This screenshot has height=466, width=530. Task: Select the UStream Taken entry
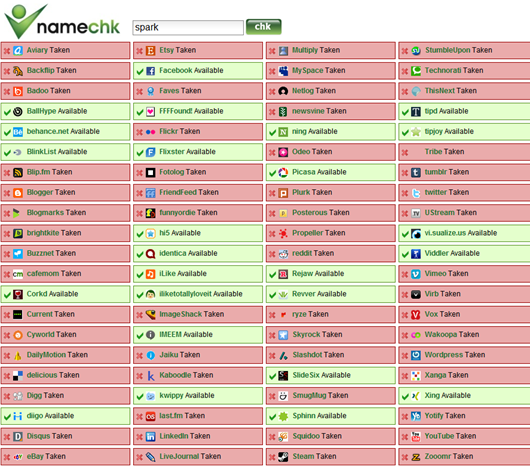[x=464, y=213]
